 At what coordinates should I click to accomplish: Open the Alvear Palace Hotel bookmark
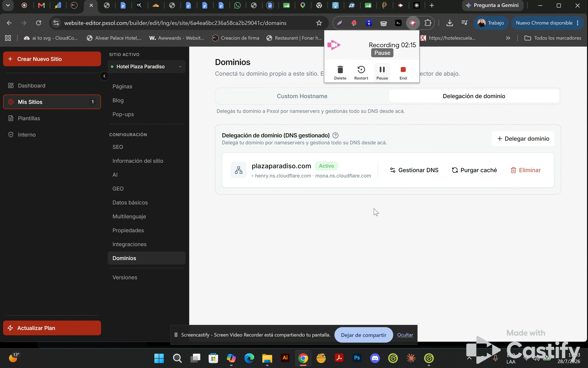114,38
